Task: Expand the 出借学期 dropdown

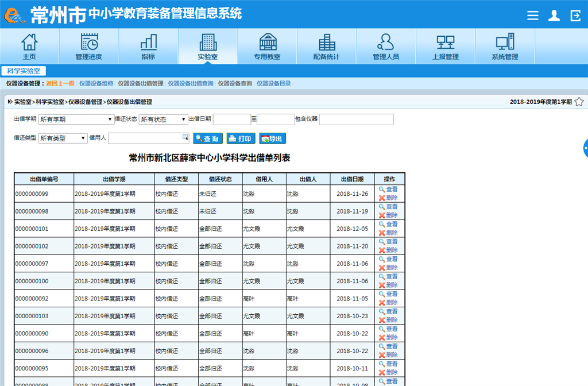Action: coord(76,119)
